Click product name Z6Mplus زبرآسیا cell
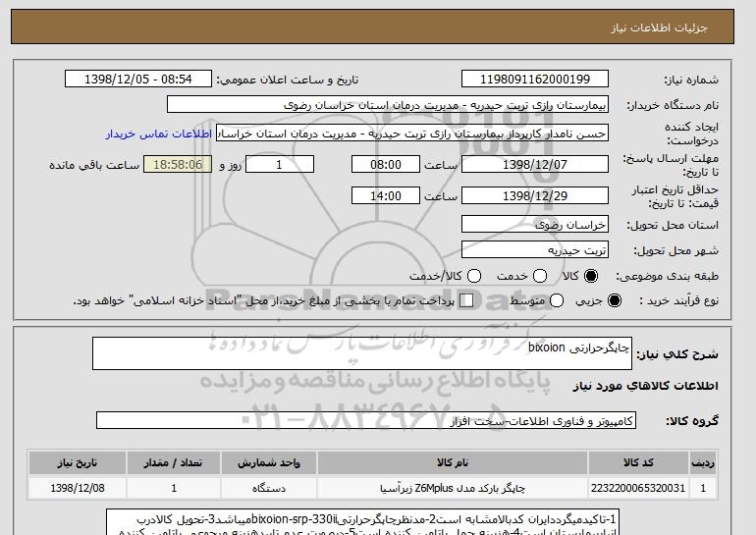756x535 pixels. 453,488
